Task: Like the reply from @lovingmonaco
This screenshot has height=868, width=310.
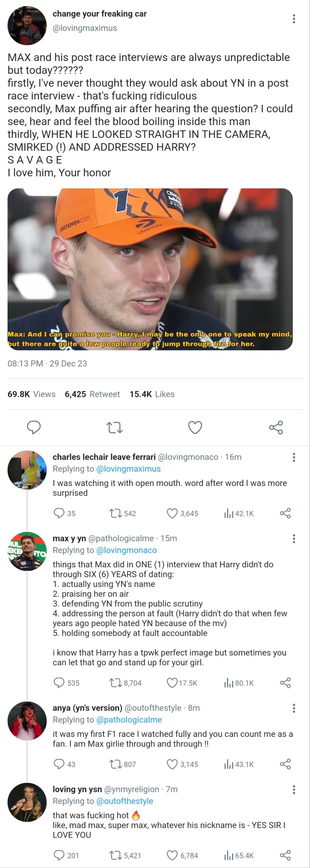Action: (172, 513)
